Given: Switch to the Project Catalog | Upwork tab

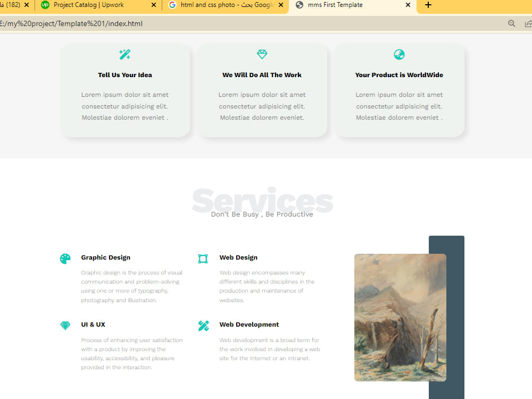Looking at the screenshot, I should 89,5.
